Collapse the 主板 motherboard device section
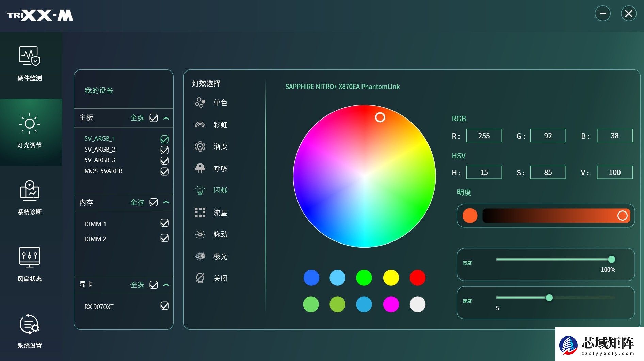 pos(166,118)
